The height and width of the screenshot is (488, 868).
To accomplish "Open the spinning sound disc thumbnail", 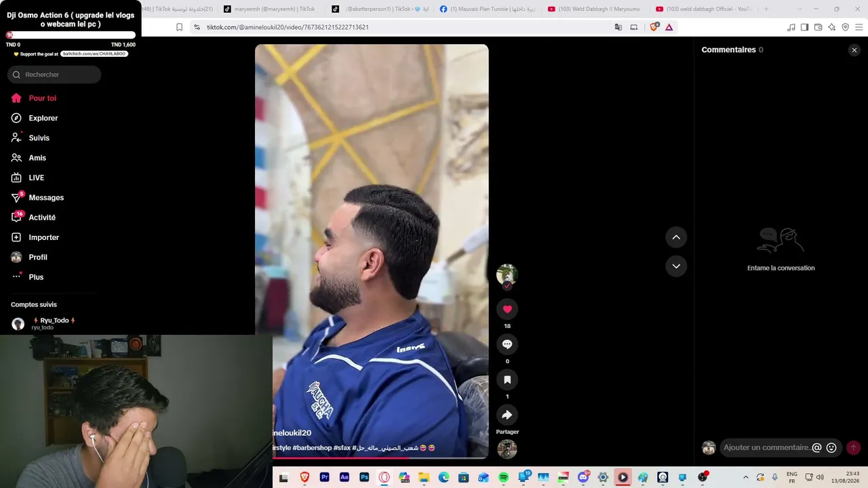I will click(507, 449).
